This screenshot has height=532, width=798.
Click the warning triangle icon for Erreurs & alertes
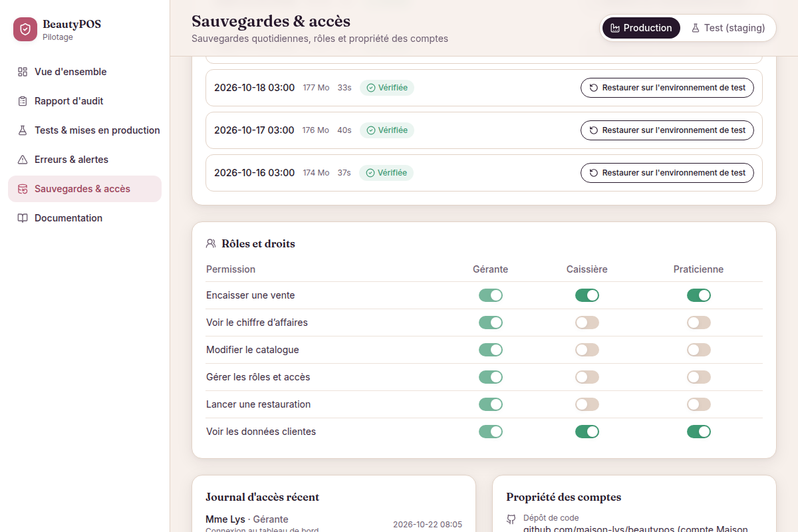23,160
